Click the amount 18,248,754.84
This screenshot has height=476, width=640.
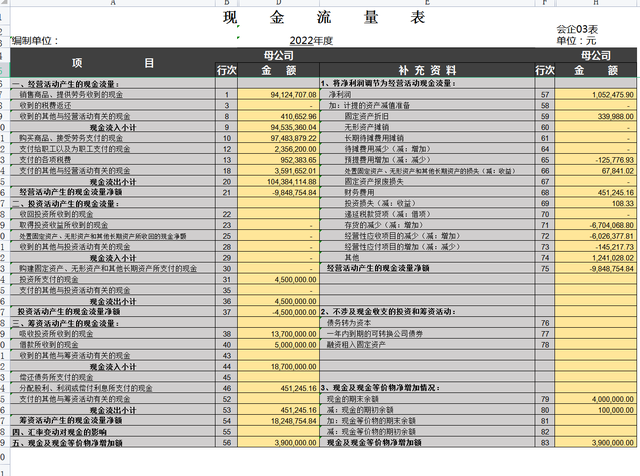(x=293, y=421)
